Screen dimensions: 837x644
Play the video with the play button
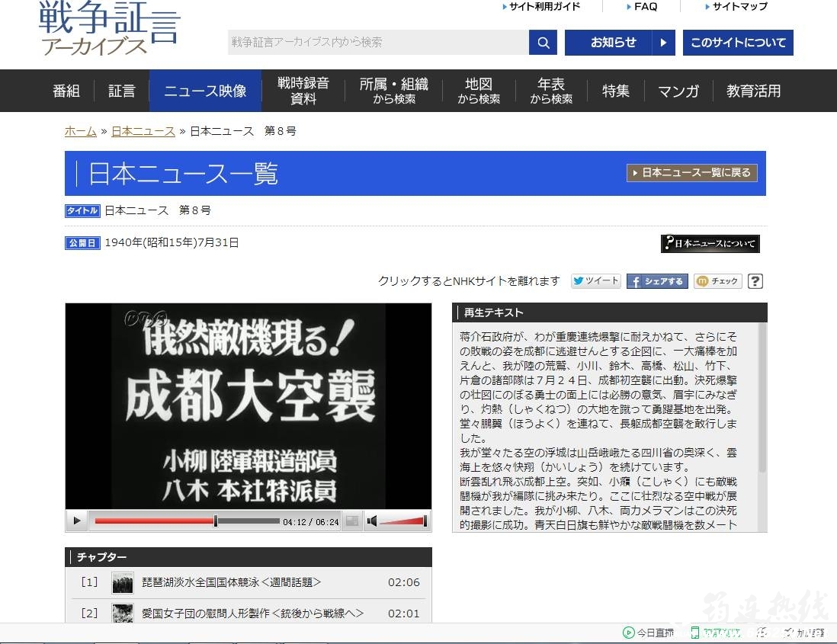click(77, 521)
